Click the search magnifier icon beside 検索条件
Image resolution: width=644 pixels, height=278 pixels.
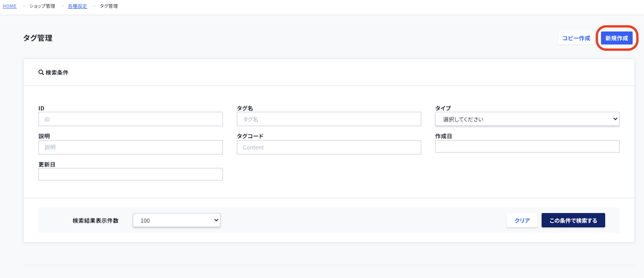pos(41,72)
